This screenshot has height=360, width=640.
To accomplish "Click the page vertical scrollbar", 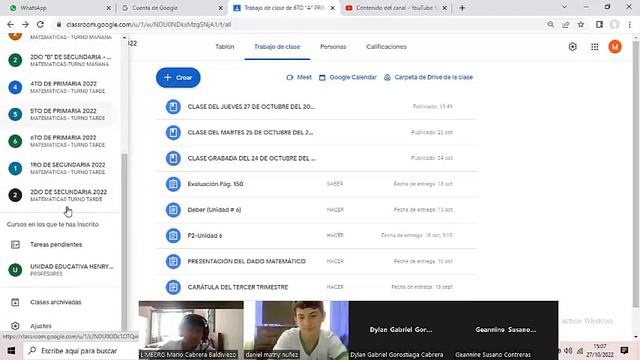I will [636, 173].
